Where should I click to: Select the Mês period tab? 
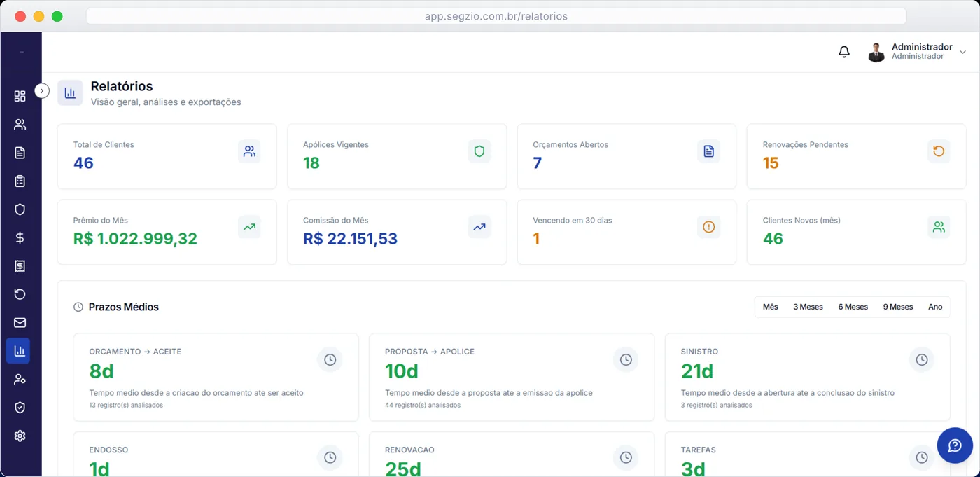coord(771,307)
